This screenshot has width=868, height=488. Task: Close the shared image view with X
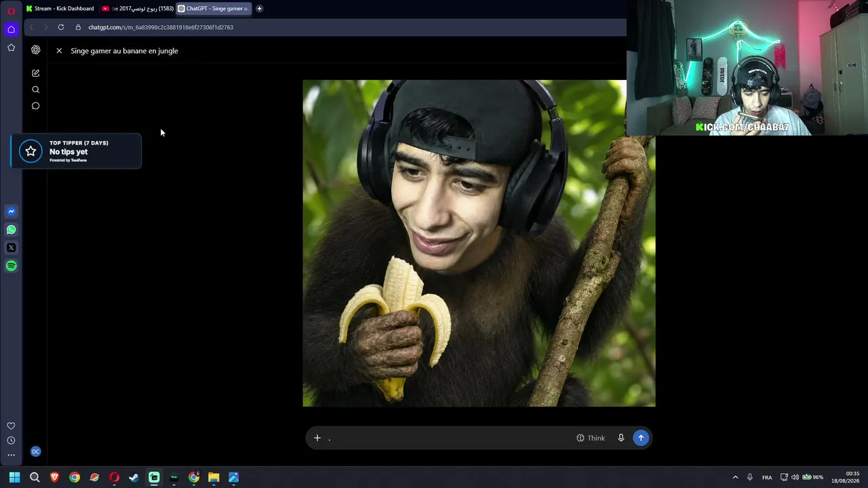click(59, 51)
